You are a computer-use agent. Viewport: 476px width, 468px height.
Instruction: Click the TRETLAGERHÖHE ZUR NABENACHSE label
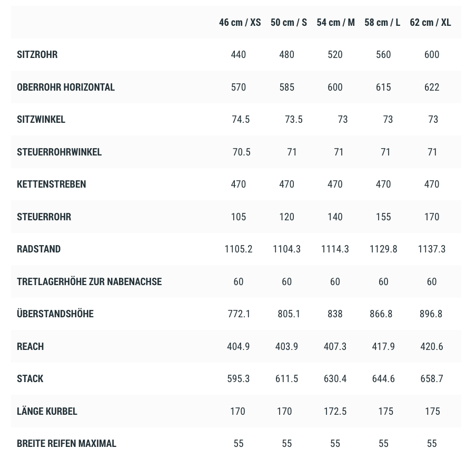point(89,281)
